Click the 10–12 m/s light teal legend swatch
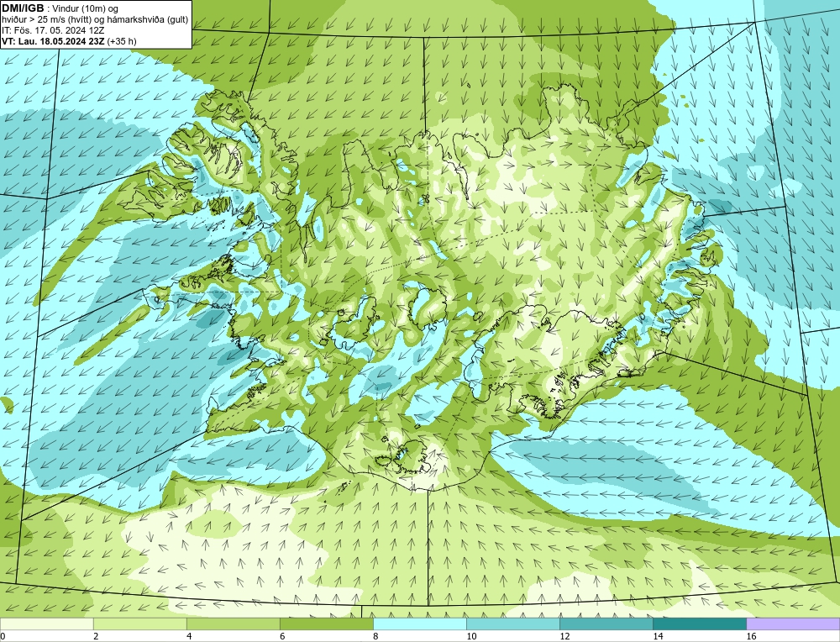 (513, 624)
